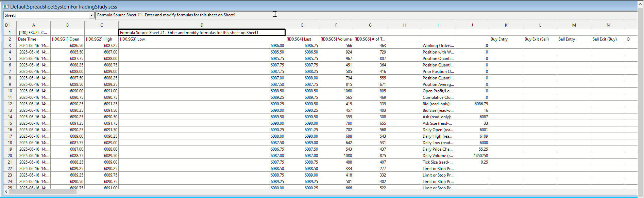Screen dimensions: 644x198
Task: Select the Tick Size value 0.25 cell
Action: (472, 162)
